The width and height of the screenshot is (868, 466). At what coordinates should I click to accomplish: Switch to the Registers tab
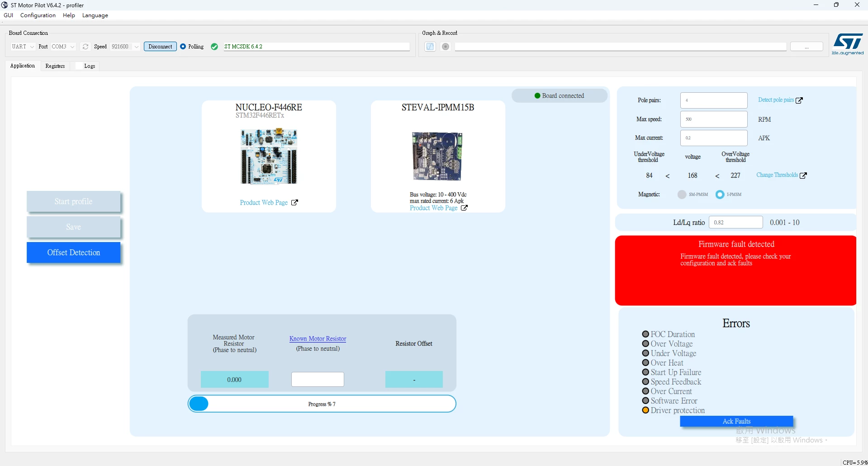55,66
